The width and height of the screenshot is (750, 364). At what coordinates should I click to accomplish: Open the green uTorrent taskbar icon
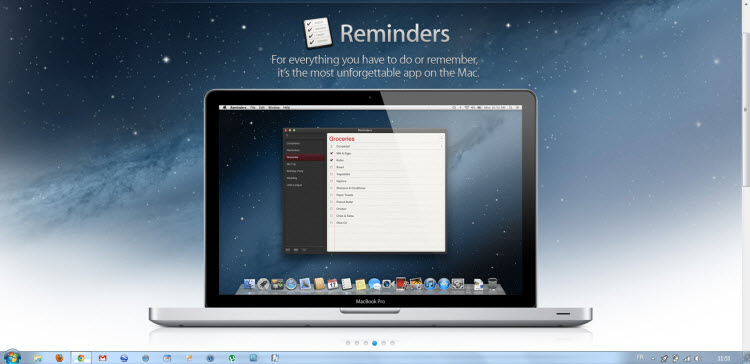click(x=232, y=358)
